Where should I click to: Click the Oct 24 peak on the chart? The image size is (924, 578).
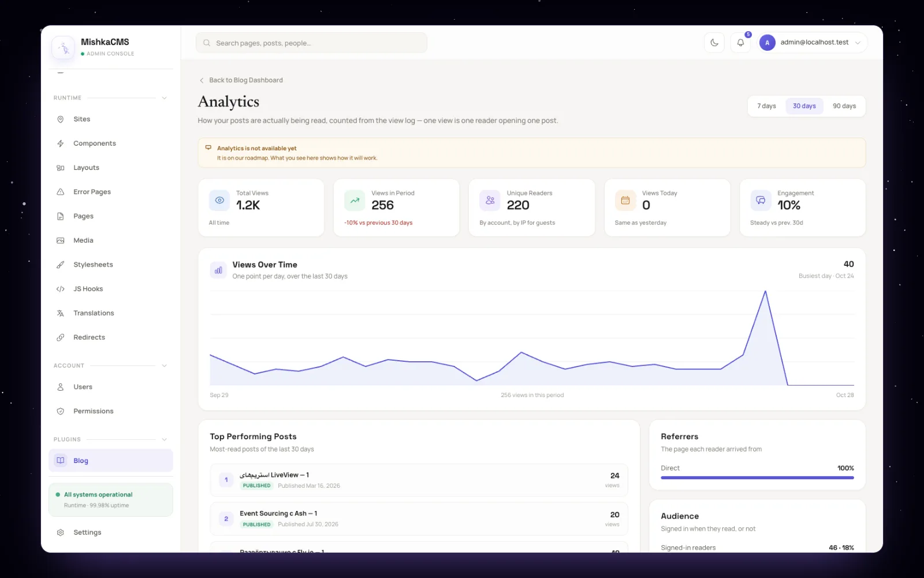(x=765, y=291)
